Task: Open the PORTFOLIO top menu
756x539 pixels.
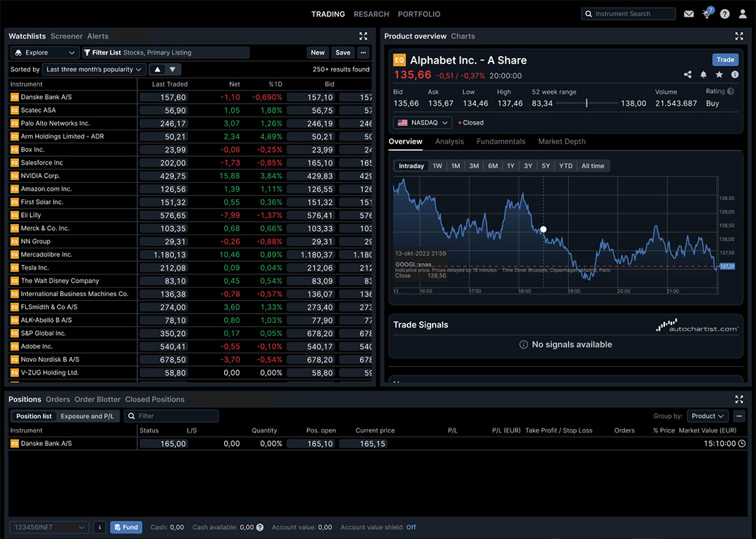Action: (419, 14)
